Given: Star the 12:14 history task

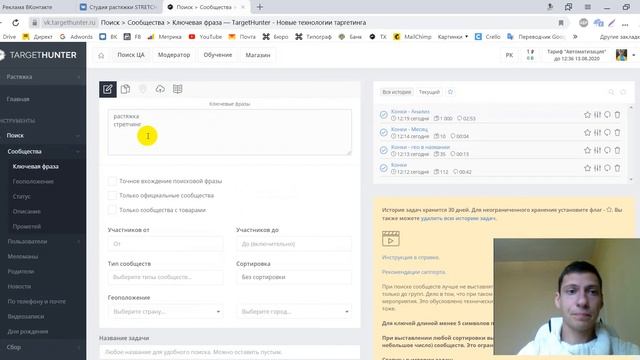Looking at the screenshot, I should [x=587, y=132].
